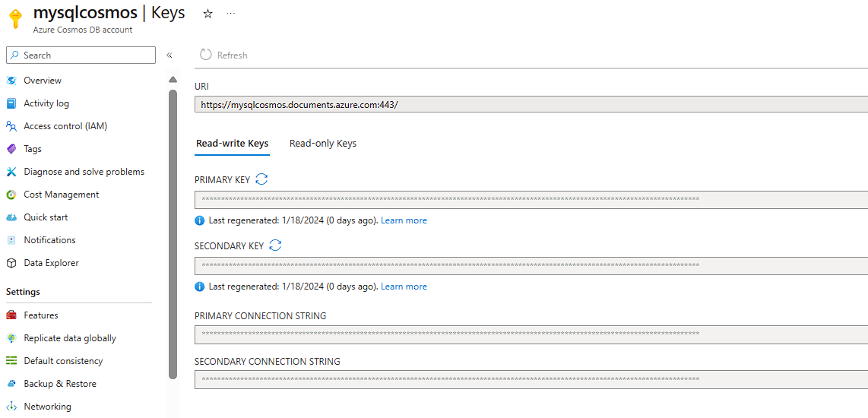The image size is (868, 418).
Task: Switch to the Read-only Keys tab
Action: click(x=323, y=144)
